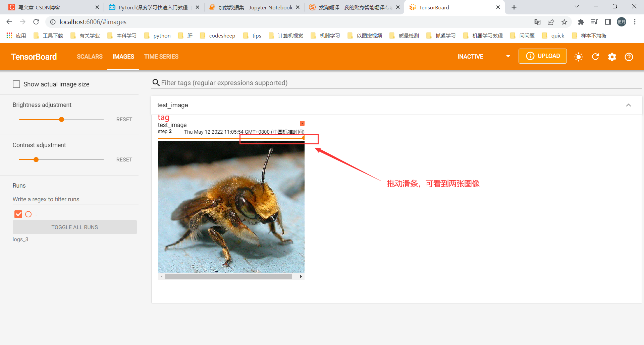The width and height of the screenshot is (644, 345).
Task: Click the TensorBoard logo text
Action: 34,57
